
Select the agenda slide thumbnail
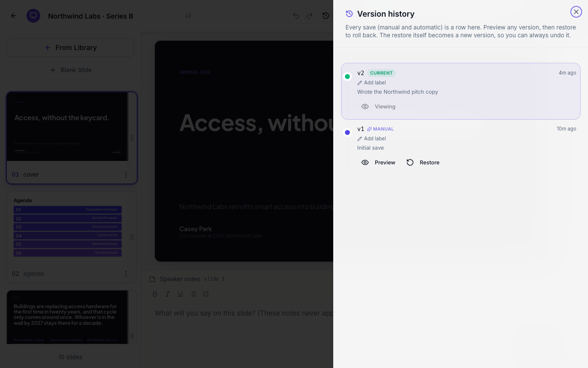tap(67, 226)
